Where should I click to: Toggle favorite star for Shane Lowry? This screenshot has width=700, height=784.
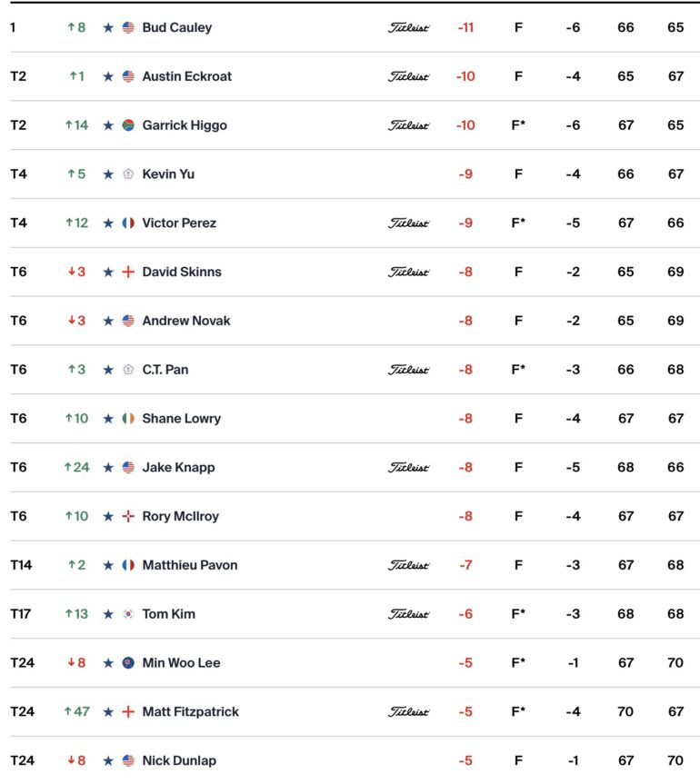[108, 419]
